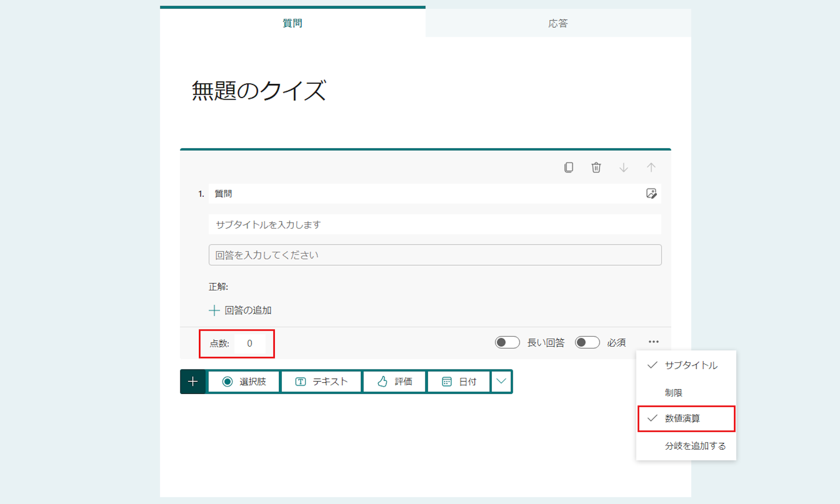This screenshot has width=840, height=504.
Task: Choose 分岐を追加する menu entry
Action: pyautogui.click(x=695, y=446)
